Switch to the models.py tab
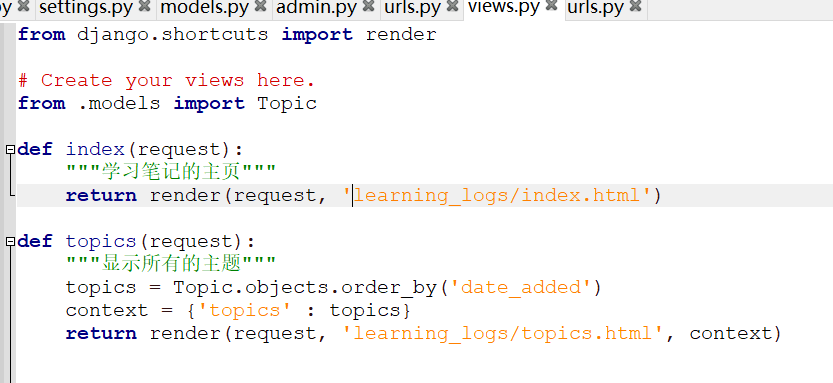833x383 pixels. tap(205, 7)
